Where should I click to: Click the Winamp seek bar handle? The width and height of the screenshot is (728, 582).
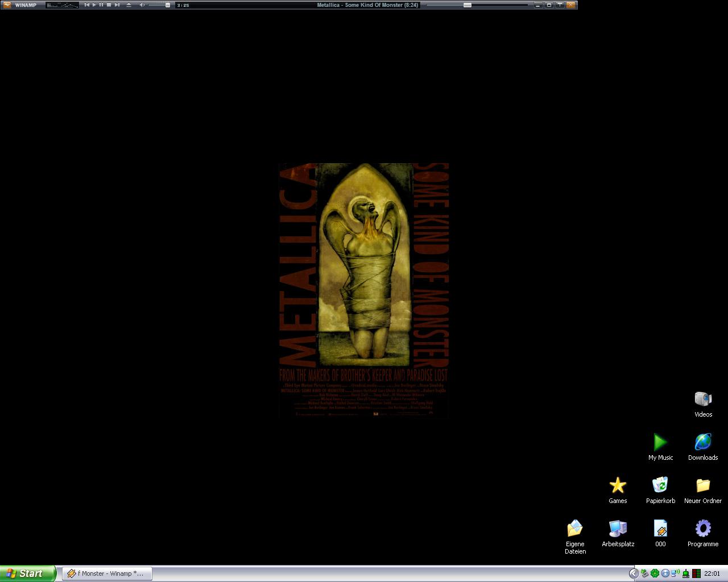[x=467, y=5]
